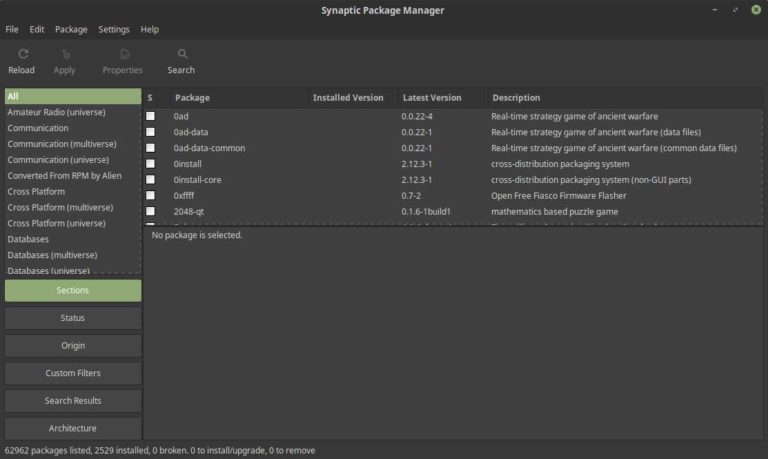Select the 0install-core package name
The width and height of the screenshot is (768, 459).
pyautogui.click(x=197, y=180)
